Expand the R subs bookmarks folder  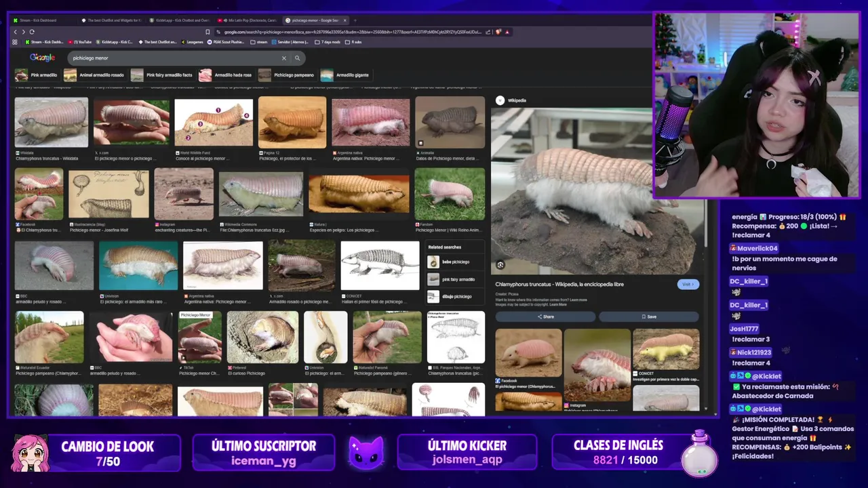click(354, 42)
